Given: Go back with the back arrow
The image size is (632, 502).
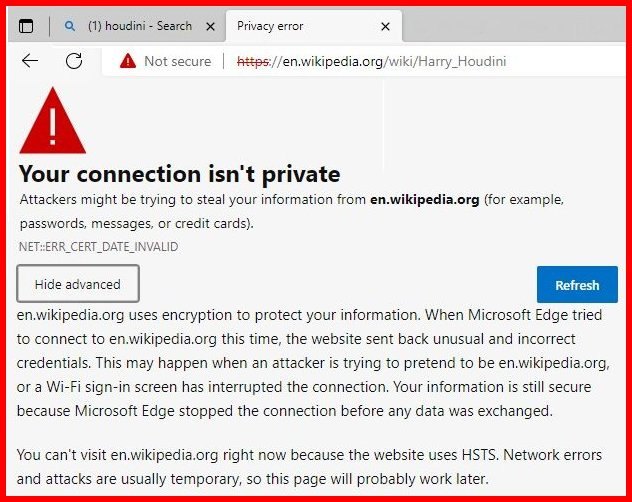Looking at the screenshot, I should pos(30,61).
